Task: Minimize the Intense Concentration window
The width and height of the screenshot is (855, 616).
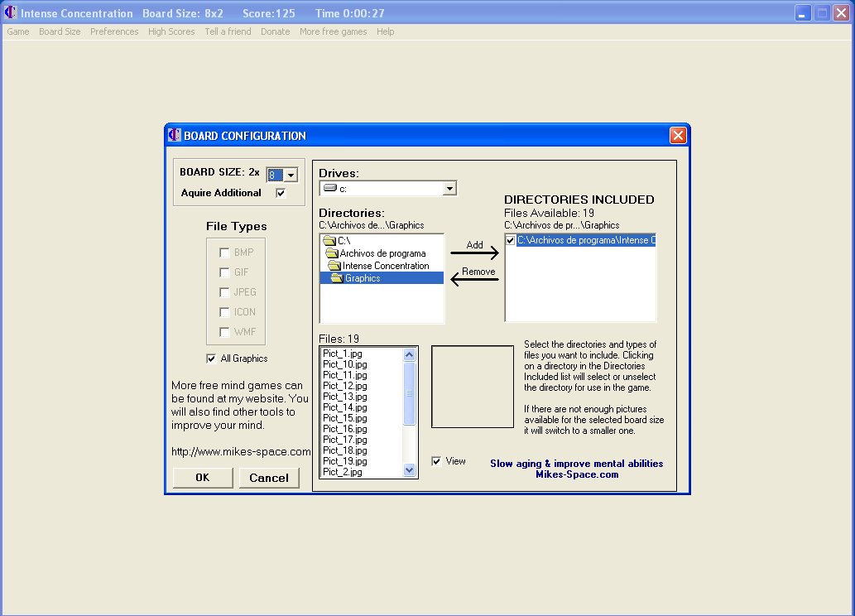Action: pos(803,12)
